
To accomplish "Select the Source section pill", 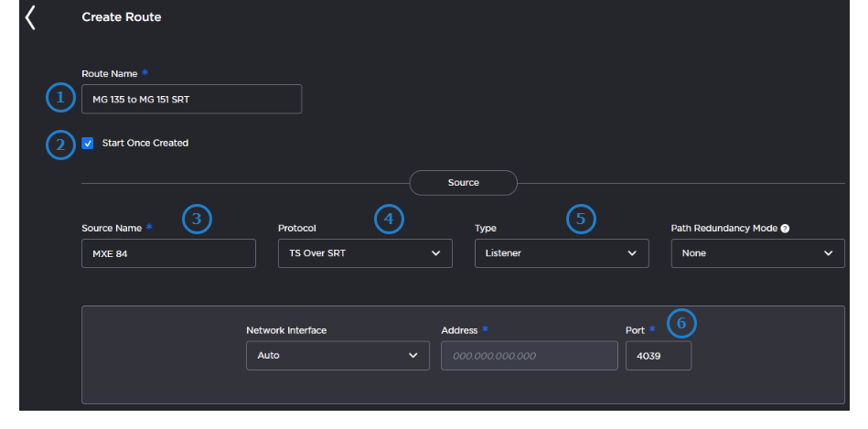I will (x=463, y=183).
